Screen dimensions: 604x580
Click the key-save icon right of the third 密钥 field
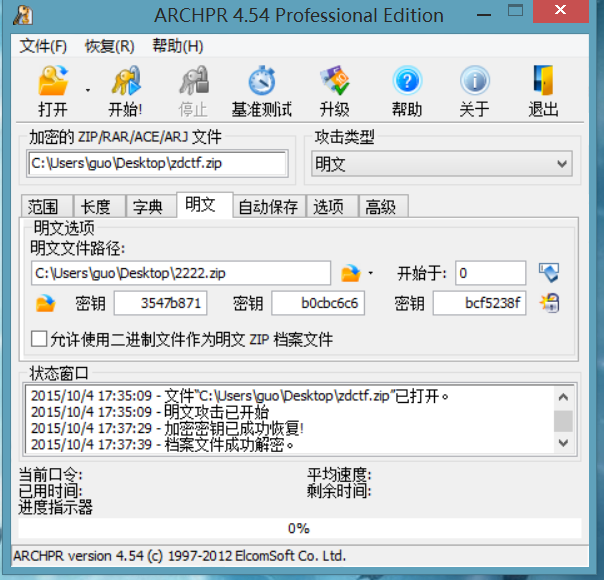click(x=548, y=303)
